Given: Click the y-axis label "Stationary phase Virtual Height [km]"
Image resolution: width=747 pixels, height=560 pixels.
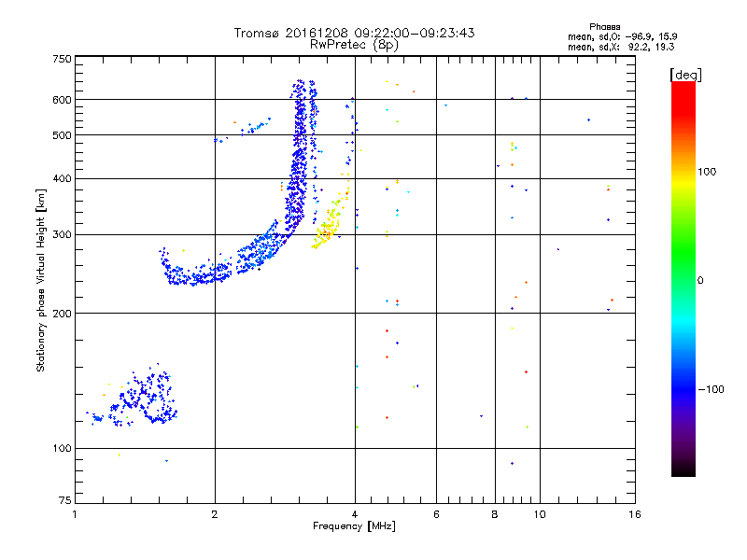Looking at the screenshot, I should point(40,281).
